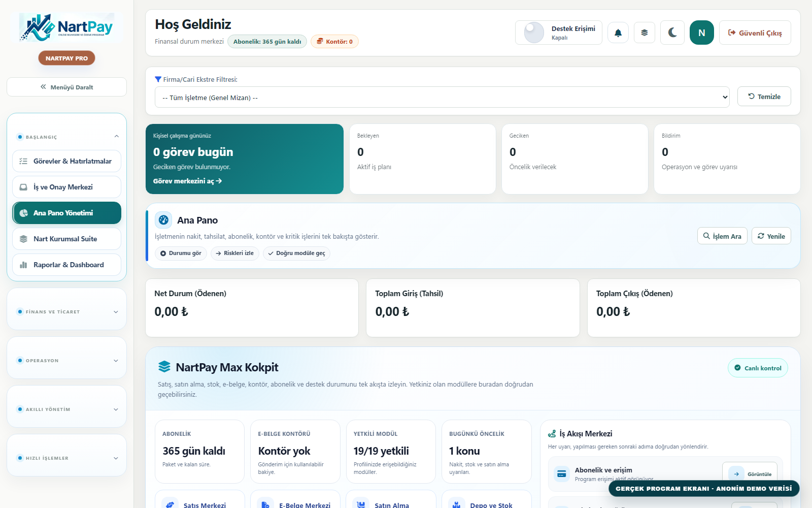Click the Görevler & Hatırlatmalar list icon
This screenshot has width=812, height=508.
[x=23, y=161]
